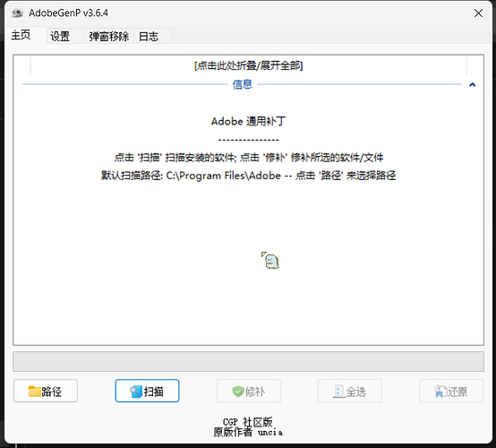496x448 pixels.
Task: Collapse the 信息 section chevron
Action: pos(473,84)
